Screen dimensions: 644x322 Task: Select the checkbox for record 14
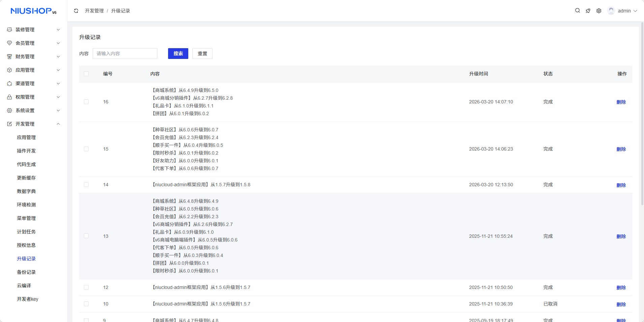click(x=86, y=185)
